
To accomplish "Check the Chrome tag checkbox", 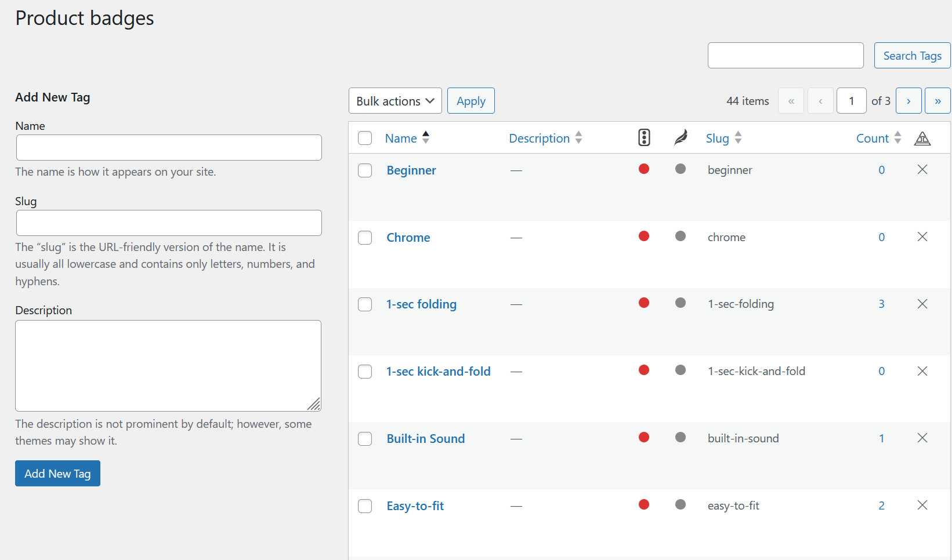I will (365, 238).
